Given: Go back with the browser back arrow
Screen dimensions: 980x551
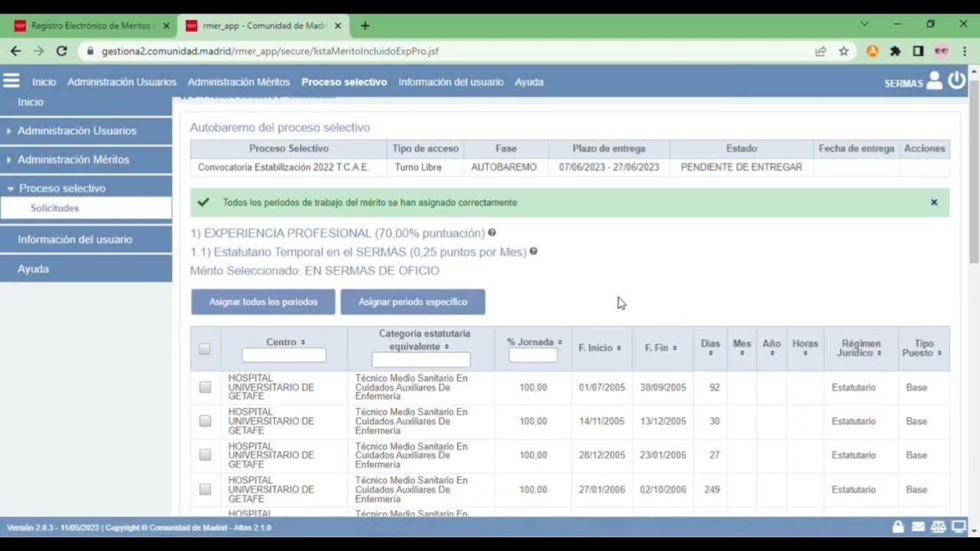Looking at the screenshot, I should click(x=16, y=51).
